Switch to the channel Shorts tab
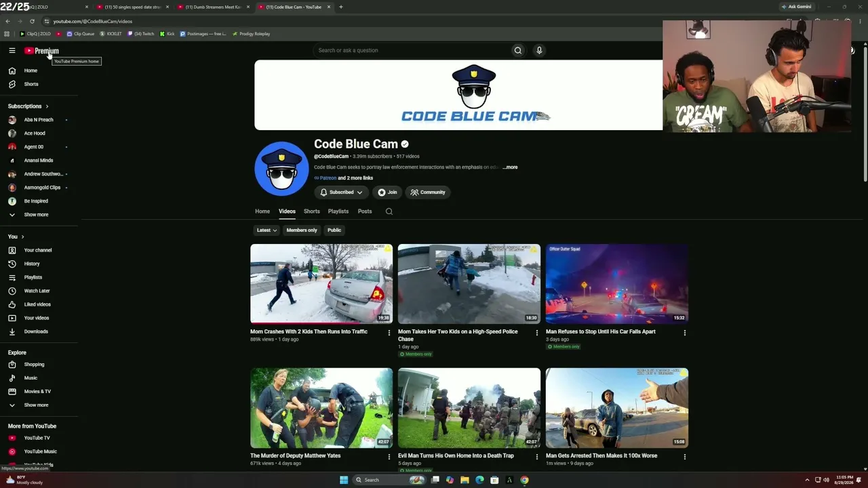Image resolution: width=868 pixels, height=488 pixels. pyautogui.click(x=312, y=211)
